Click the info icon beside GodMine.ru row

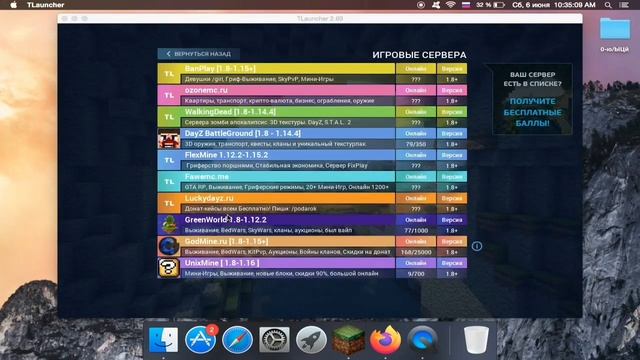point(477,246)
